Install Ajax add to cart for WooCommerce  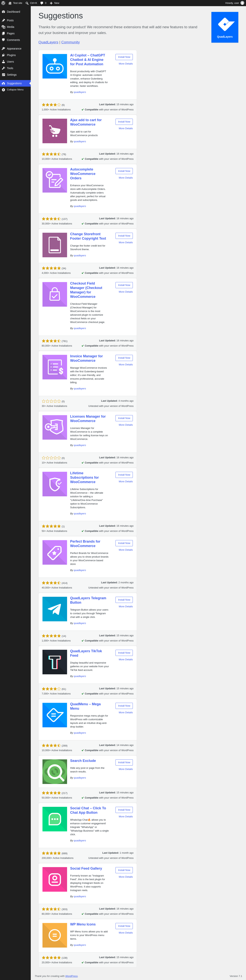tap(124, 122)
